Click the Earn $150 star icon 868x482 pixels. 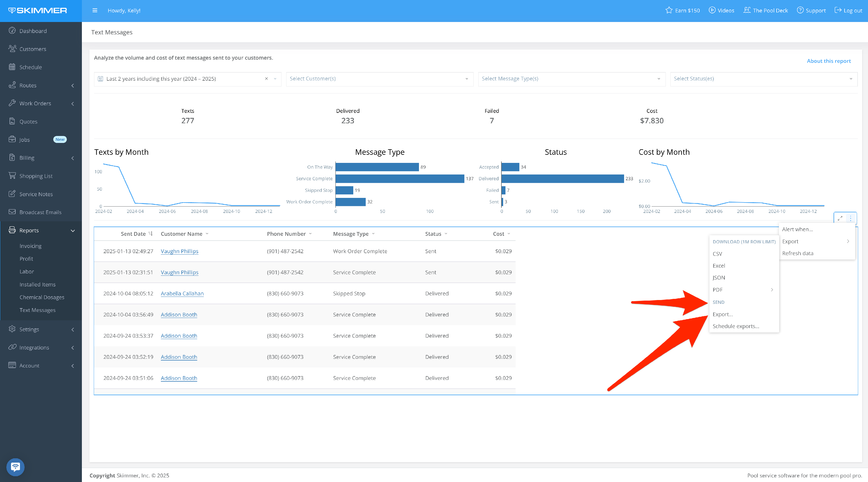(x=669, y=10)
